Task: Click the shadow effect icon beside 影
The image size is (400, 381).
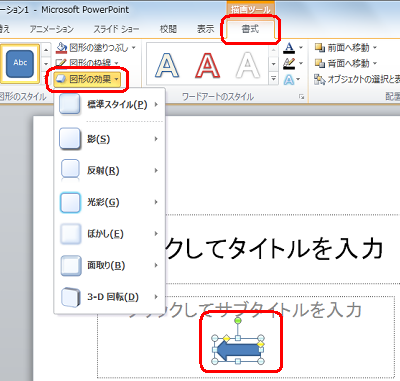Action: (x=70, y=139)
